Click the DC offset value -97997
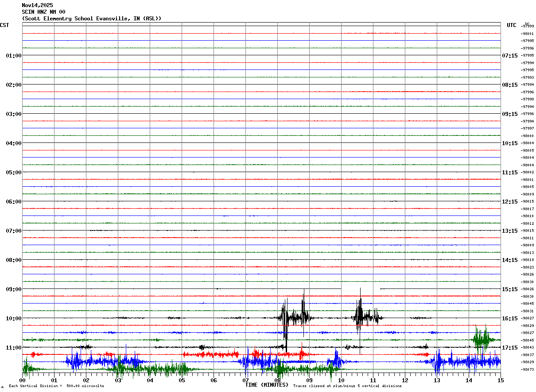 pyautogui.click(x=528, y=128)
